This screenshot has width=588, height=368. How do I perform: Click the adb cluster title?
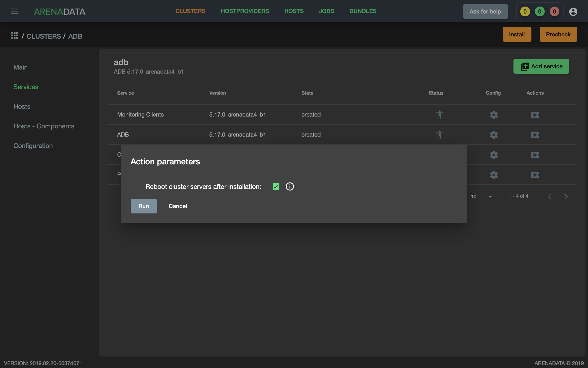point(121,62)
